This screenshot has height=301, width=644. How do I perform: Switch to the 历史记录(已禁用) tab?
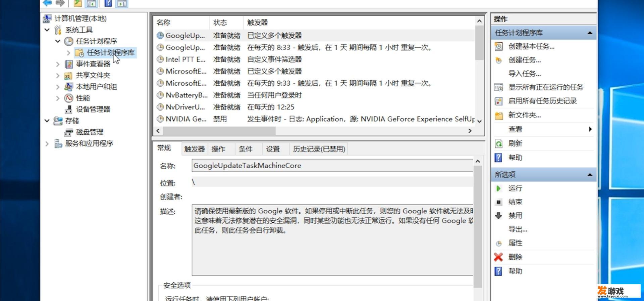(319, 149)
